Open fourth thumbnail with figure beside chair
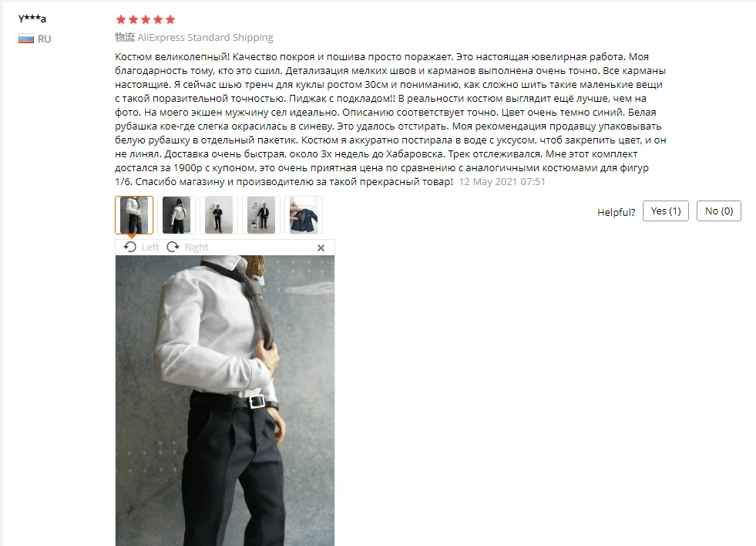This screenshot has width=756, height=546. click(261, 215)
